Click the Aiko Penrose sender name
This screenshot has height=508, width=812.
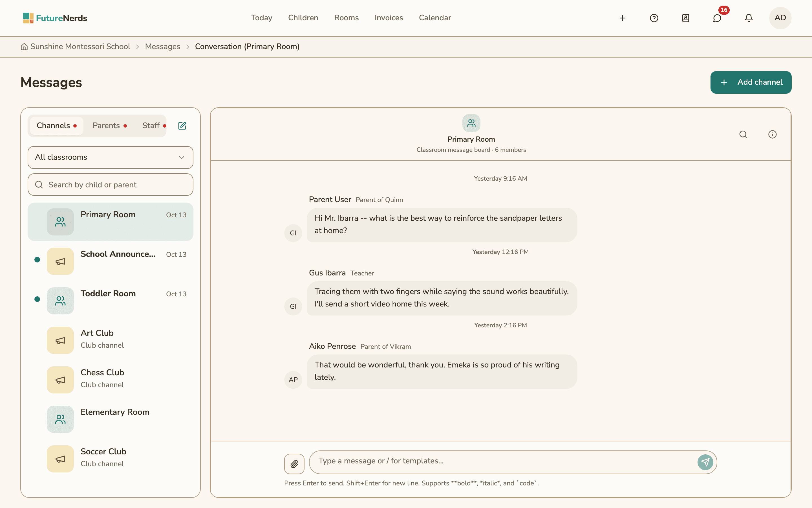tap(332, 346)
